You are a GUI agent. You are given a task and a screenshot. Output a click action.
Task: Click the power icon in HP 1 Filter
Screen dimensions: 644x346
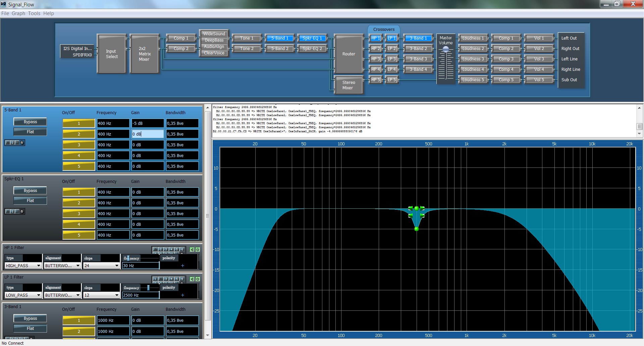point(198,249)
